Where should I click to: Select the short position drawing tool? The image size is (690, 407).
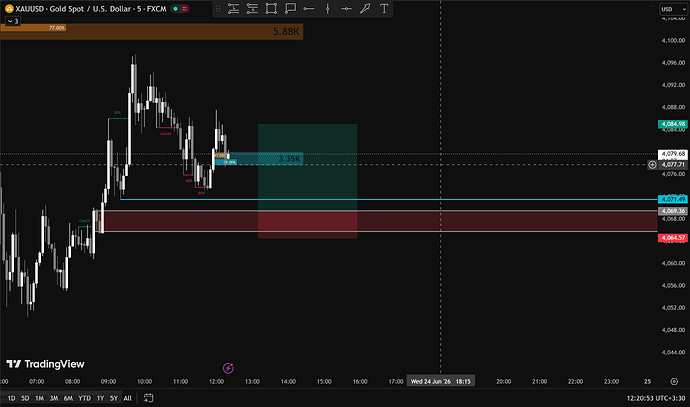point(252,8)
